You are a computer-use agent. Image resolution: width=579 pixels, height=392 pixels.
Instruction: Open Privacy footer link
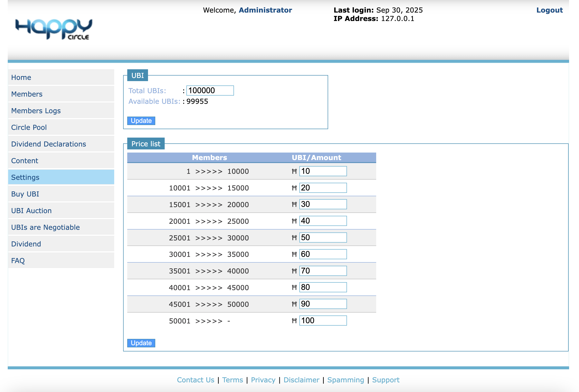click(x=263, y=380)
